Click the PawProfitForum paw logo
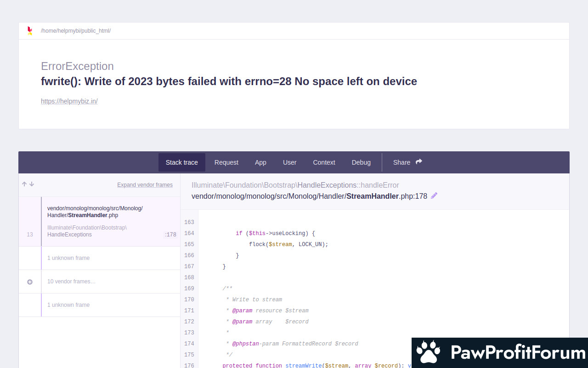588x368 pixels. tap(428, 353)
